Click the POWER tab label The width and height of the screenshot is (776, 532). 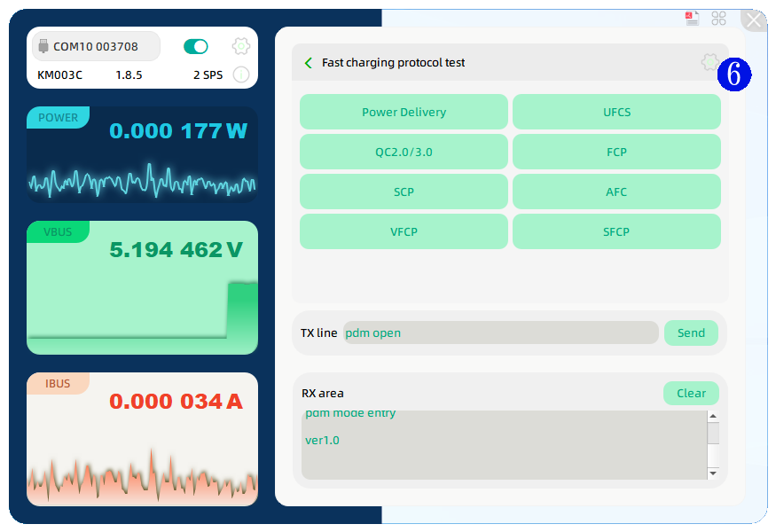58,117
